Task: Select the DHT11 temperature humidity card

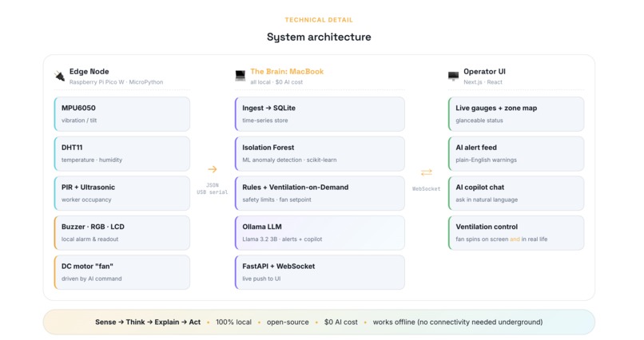Action: [122, 153]
